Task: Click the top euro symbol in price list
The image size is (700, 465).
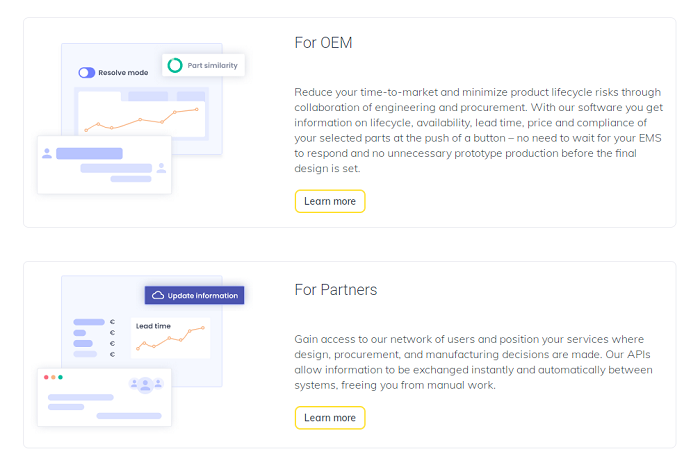Action: [112, 322]
